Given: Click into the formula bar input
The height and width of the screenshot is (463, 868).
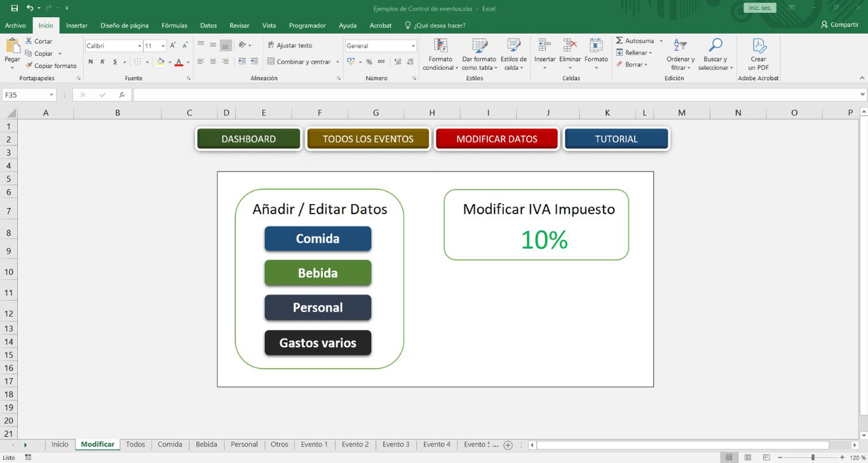Looking at the screenshot, I should point(496,95).
